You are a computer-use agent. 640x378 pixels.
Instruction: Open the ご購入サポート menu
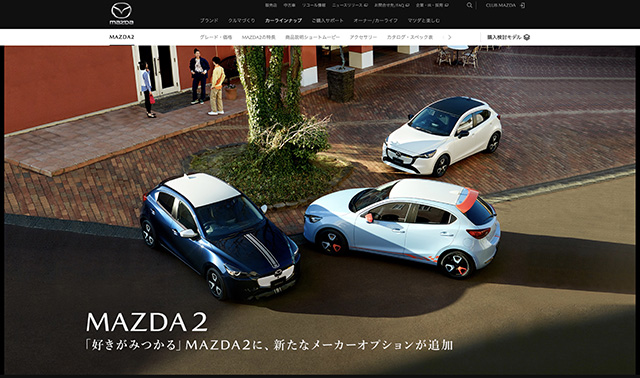[327, 20]
